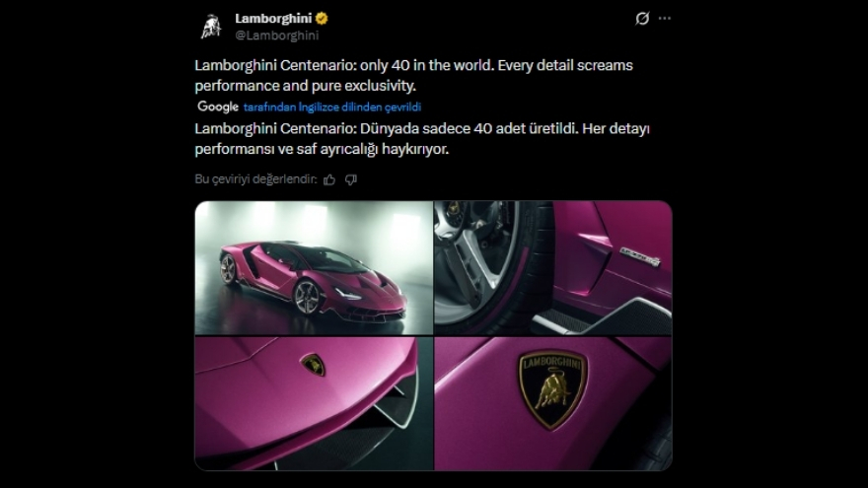Click the silver script badge in the wheel photo
Image resolution: width=868 pixels, height=488 pixels.
[x=640, y=256]
